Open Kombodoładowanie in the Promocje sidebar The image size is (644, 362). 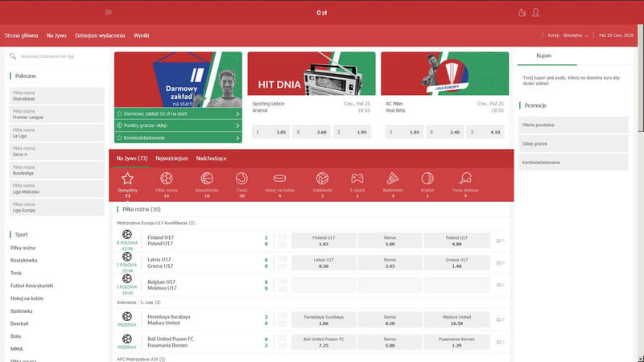tap(573, 162)
